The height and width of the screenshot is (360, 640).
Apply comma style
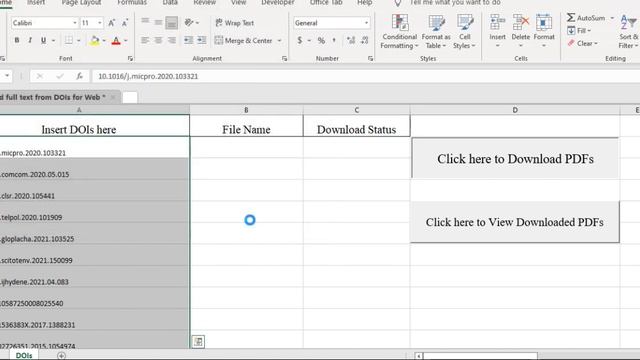(x=334, y=40)
